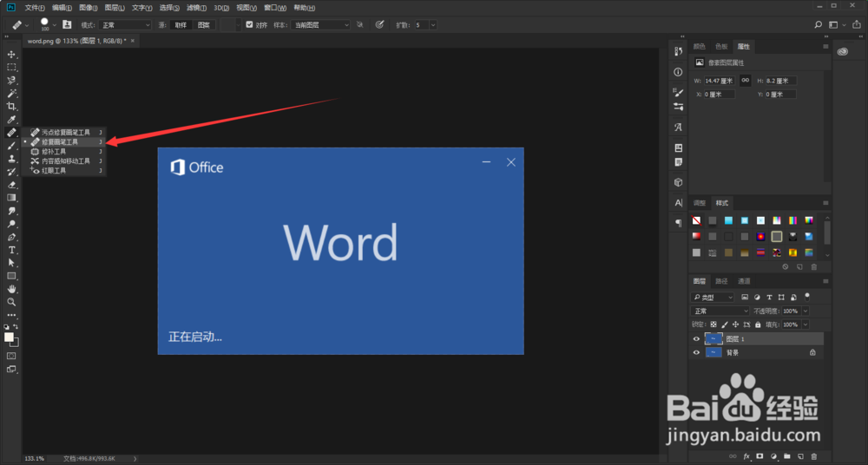
Task: Select the Eyedropper tool
Action: point(11,120)
